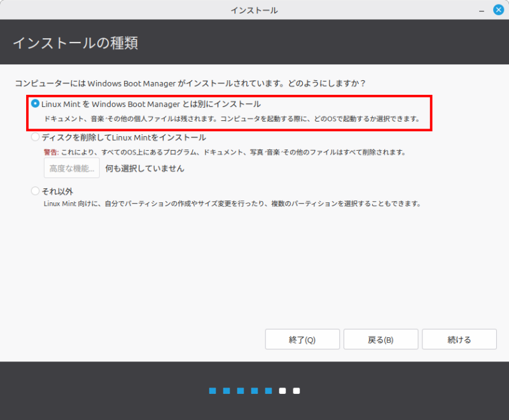Click the fifth blue progress dot
Screen dimensions: 509x420
268,391
